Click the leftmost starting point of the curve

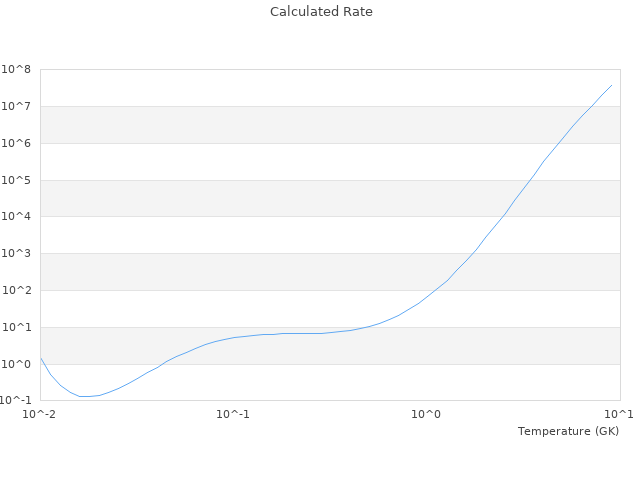41,358
